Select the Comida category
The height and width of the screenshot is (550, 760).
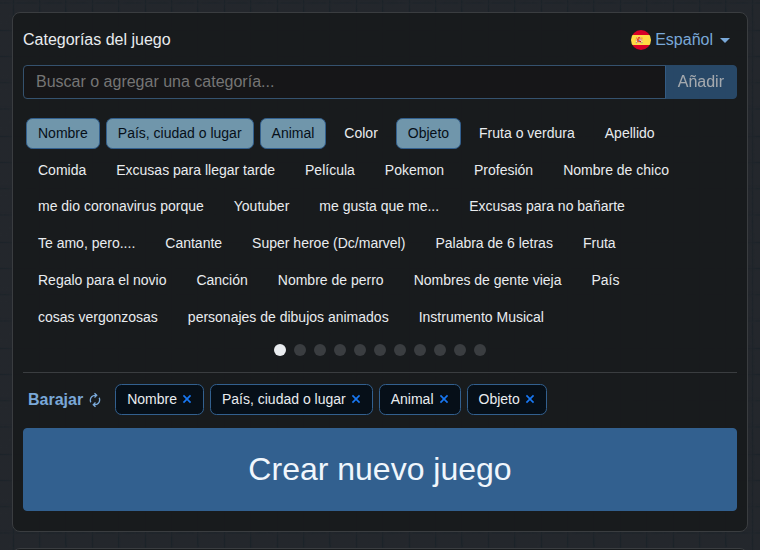point(62,170)
